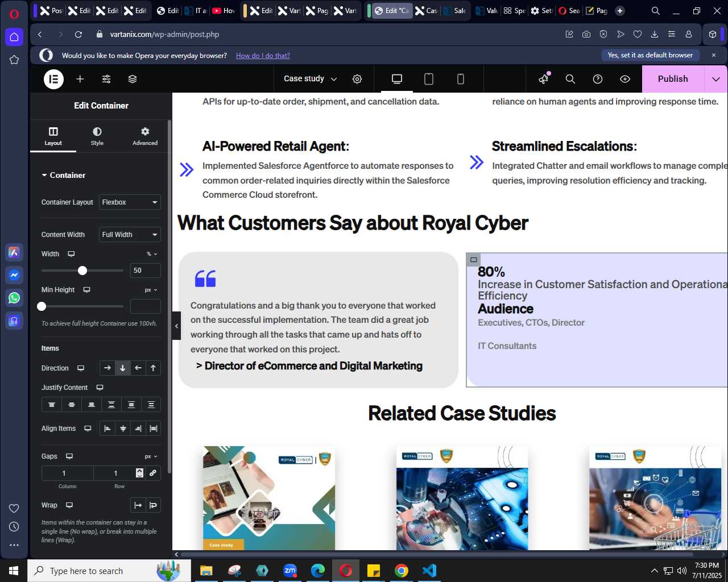728x582 pixels.
Task: Click the Row gap stepper arrows
Action: coord(139,473)
